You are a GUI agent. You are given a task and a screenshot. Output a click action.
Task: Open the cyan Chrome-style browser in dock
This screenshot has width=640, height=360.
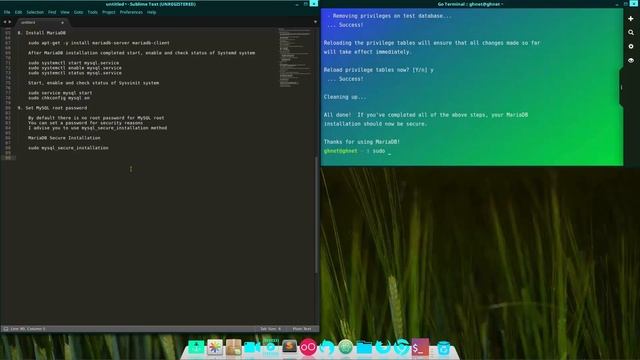tap(402, 347)
